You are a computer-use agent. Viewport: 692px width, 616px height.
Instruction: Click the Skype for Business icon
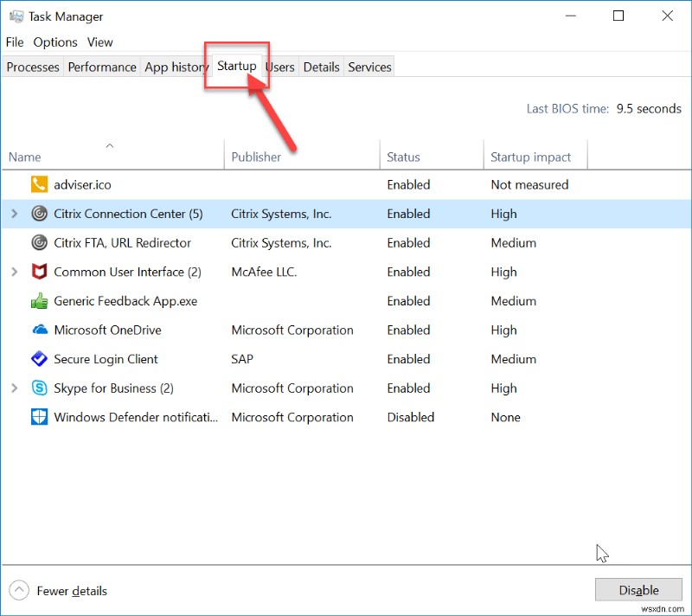coord(38,388)
